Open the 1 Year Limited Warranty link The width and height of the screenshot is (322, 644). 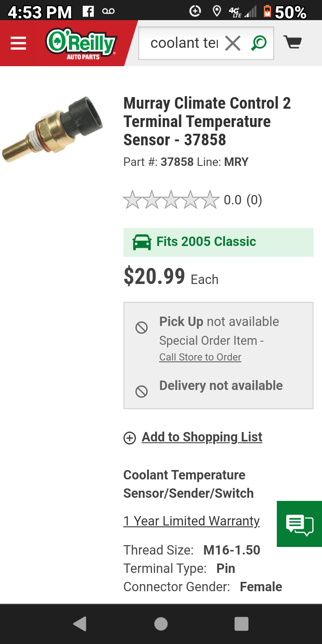click(x=191, y=521)
